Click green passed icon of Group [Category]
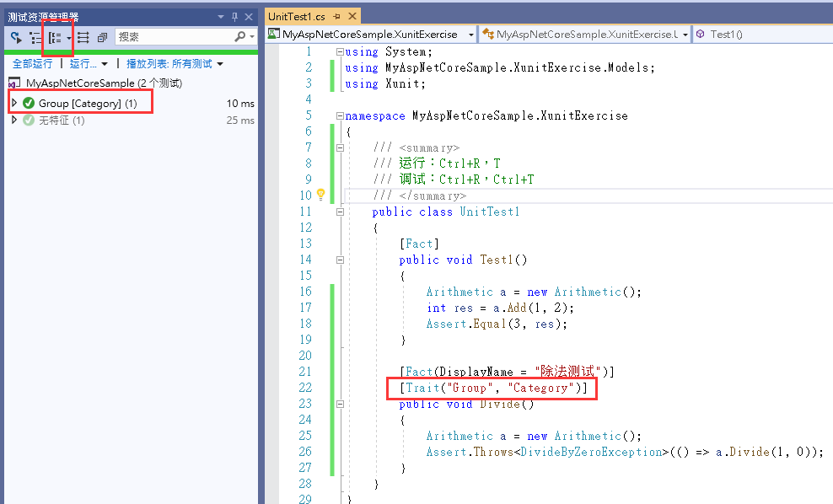 coord(29,103)
